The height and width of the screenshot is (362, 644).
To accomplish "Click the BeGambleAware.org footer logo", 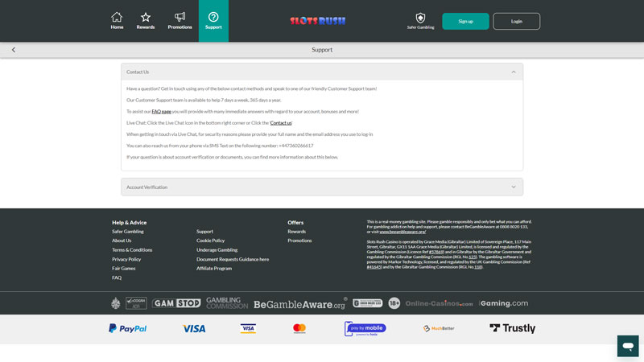I will (x=299, y=304).
